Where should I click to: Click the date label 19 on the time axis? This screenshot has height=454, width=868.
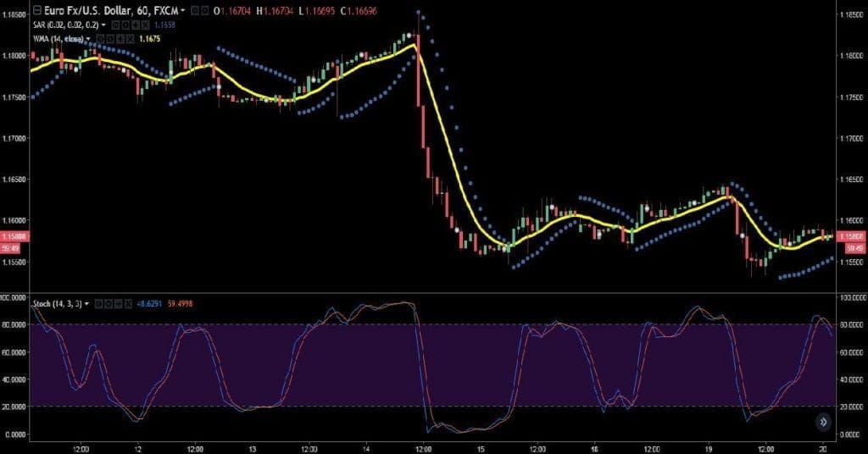(x=709, y=449)
